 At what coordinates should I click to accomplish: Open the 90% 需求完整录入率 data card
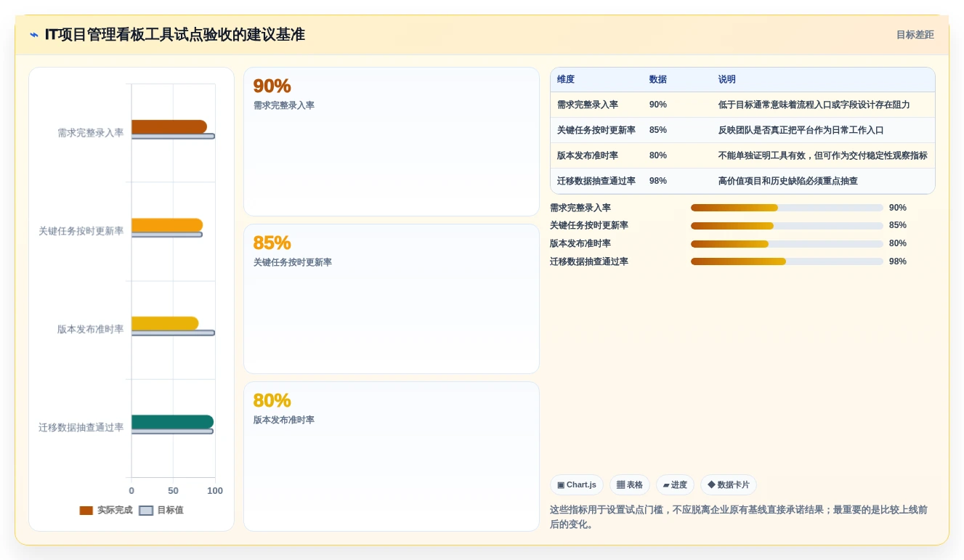click(x=392, y=142)
